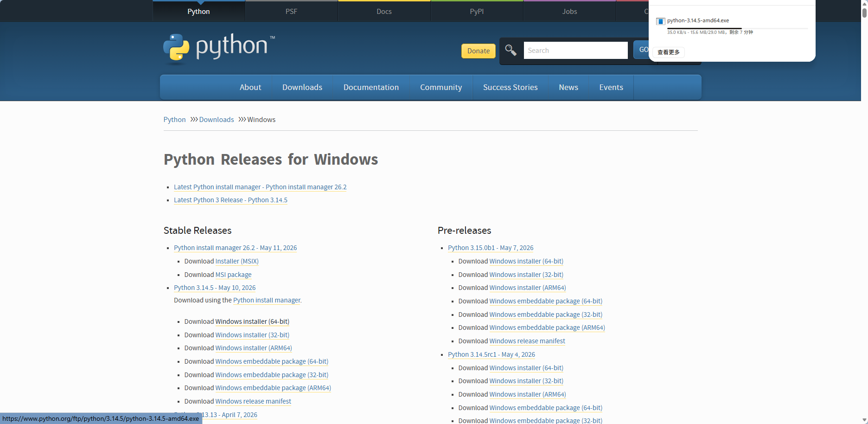
Task: Click the magnifying glass search icon
Action: 511,50
